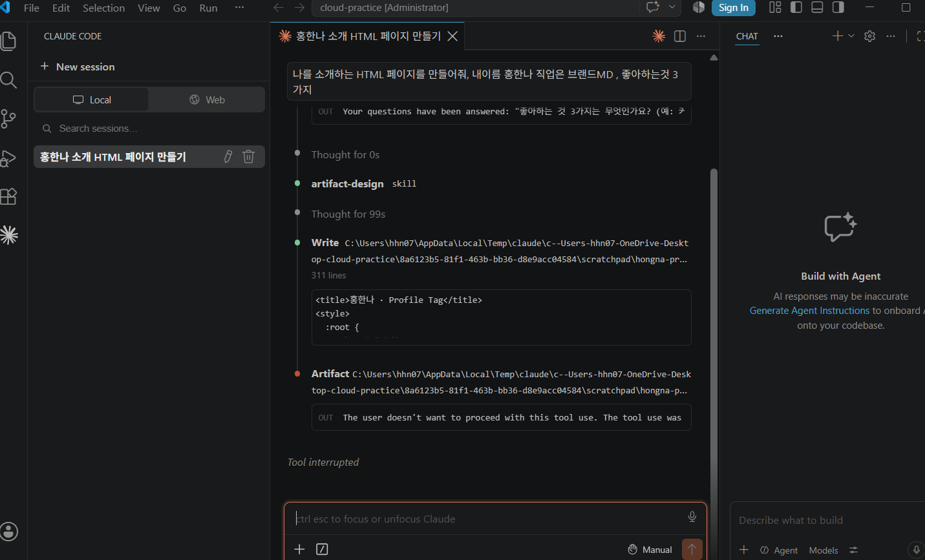This screenshot has height=560, width=925.
Task: Click the ellipsis next to CHAT tab
Action: (x=778, y=36)
